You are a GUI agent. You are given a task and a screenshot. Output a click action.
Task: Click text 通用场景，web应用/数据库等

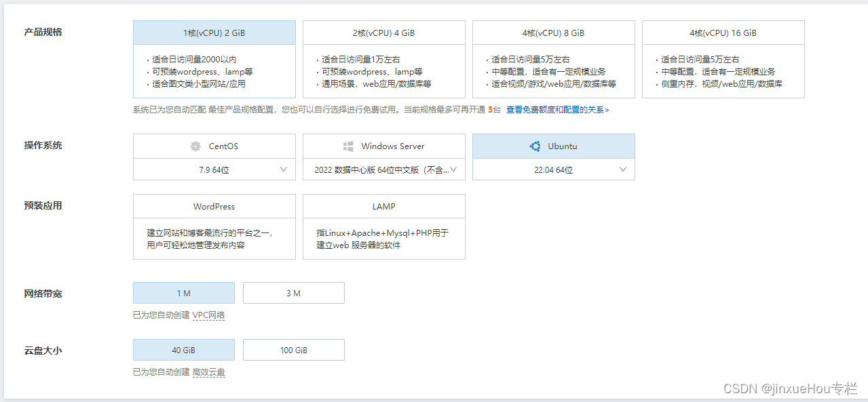[377, 84]
